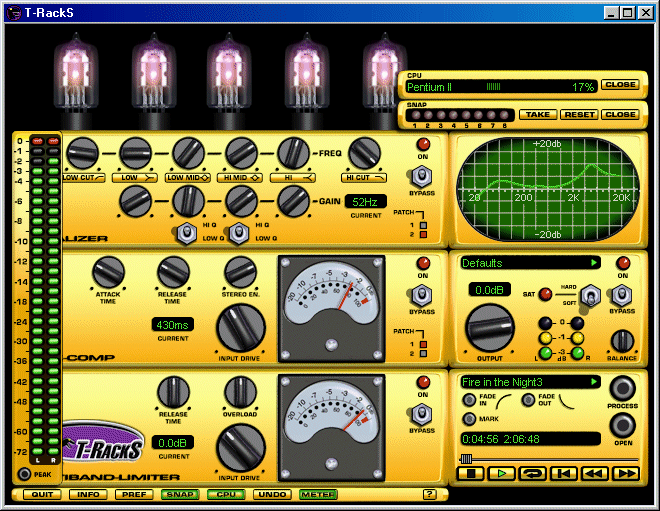Click the round OPEN file button
660x511 pixels.
pyautogui.click(x=622, y=425)
